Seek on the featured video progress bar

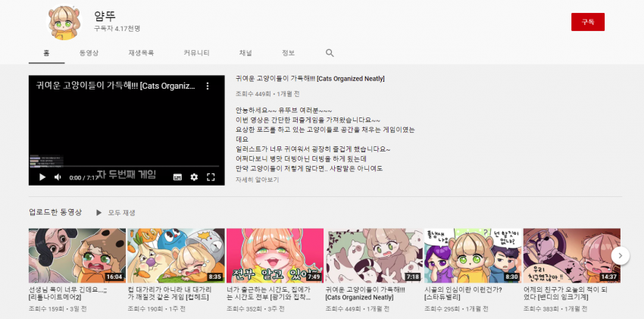pyautogui.click(x=127, y=166)
